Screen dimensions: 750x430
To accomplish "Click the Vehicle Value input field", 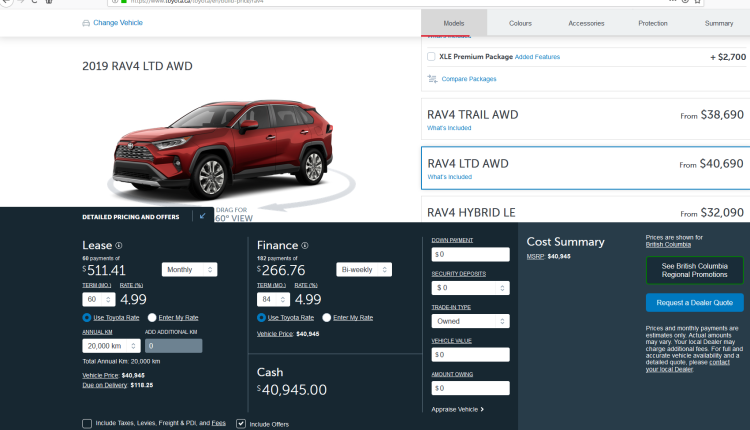I will coord(471,355).
